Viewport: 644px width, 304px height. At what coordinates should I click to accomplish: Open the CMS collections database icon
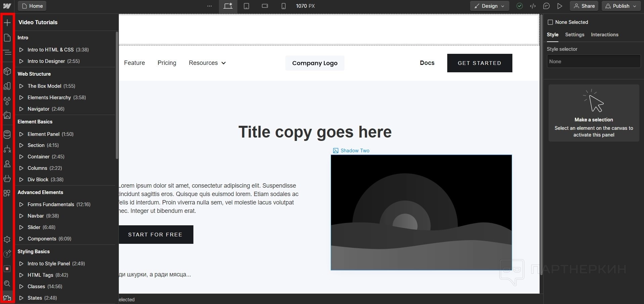[x=7, y=135]
